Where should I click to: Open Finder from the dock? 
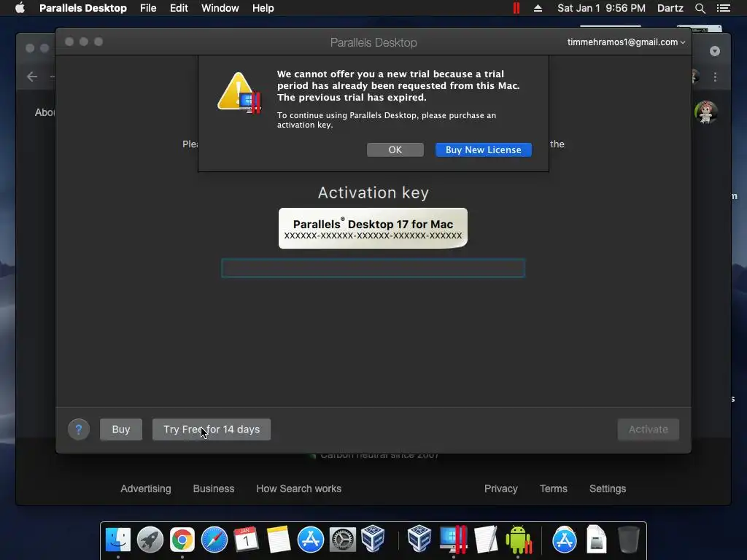point(117,540)
